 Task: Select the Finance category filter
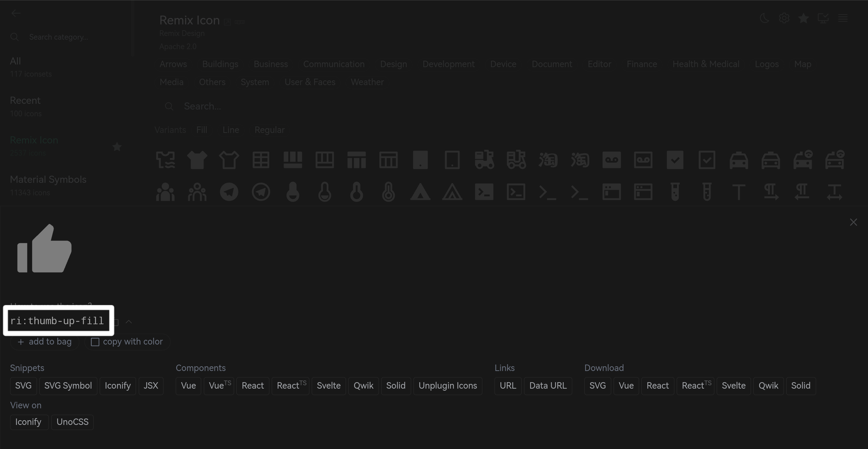pyautogui.click(x=641, y=63)
